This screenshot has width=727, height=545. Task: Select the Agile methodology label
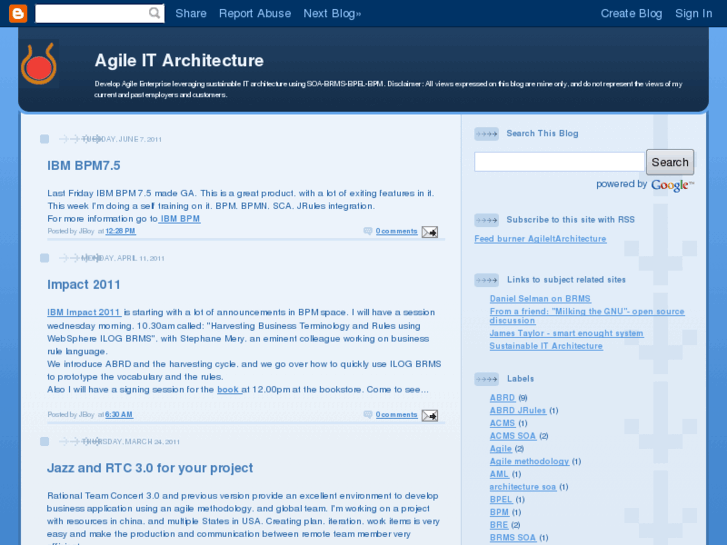pyautogui.click(x=529, y=462)
